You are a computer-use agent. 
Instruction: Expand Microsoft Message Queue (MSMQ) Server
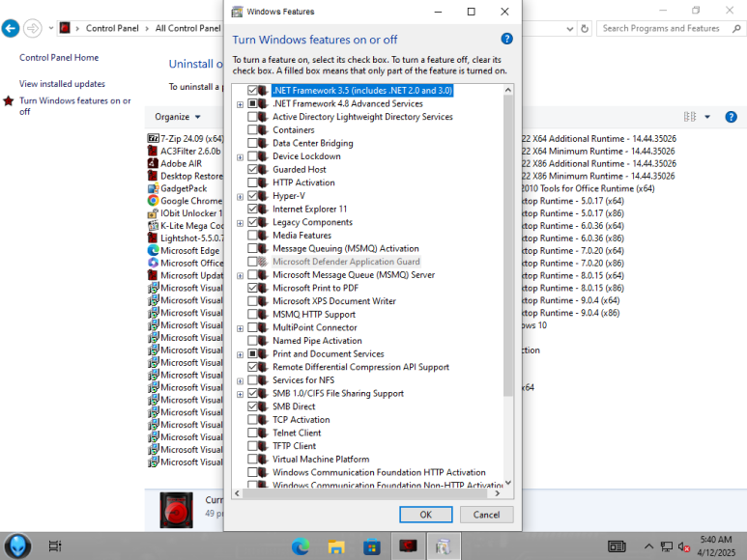[240, 275]
